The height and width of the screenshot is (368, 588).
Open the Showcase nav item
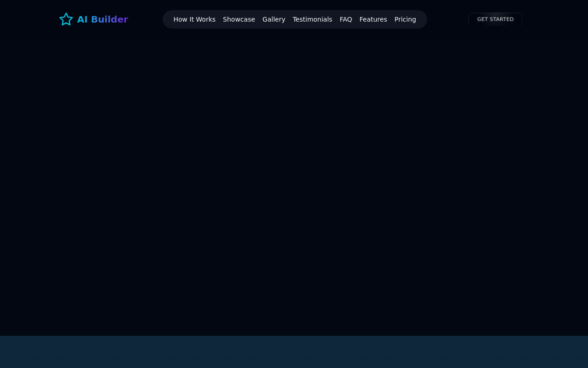[x=239, y=19]
